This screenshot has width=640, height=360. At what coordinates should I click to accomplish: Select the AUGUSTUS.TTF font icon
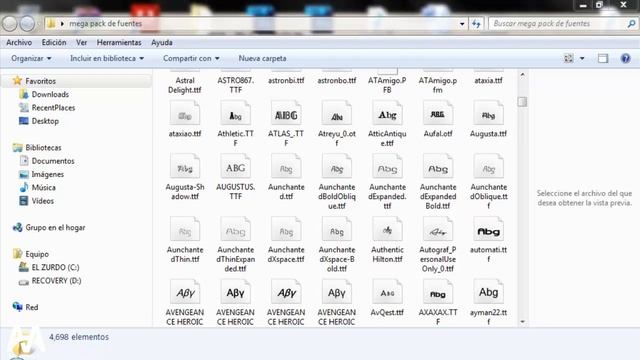coord(236,167)
